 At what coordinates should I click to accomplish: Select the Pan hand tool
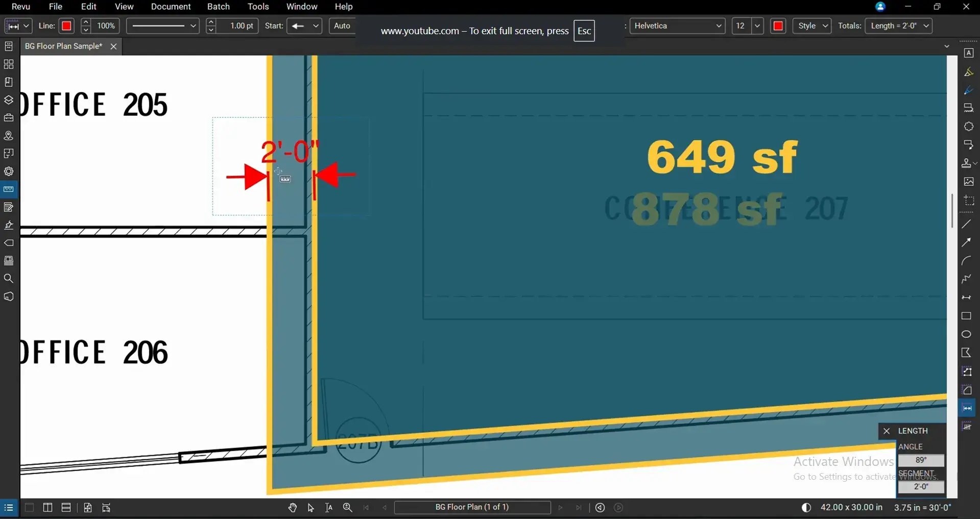click(x=292, y=507)
